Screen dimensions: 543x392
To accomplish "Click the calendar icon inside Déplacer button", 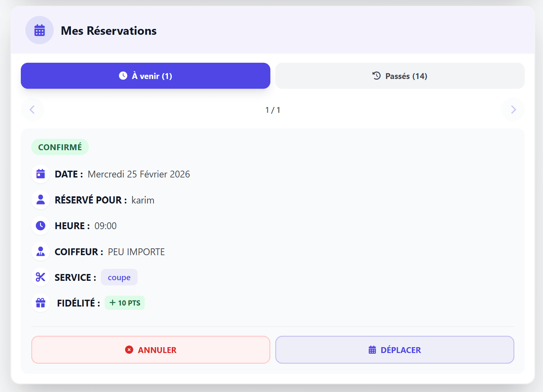I will coord(372,350).
